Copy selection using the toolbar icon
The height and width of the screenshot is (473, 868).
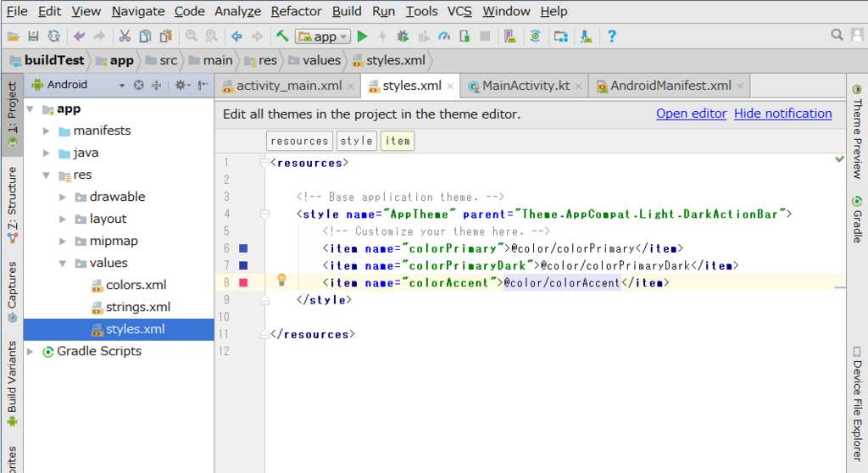[x=145, y=36]
